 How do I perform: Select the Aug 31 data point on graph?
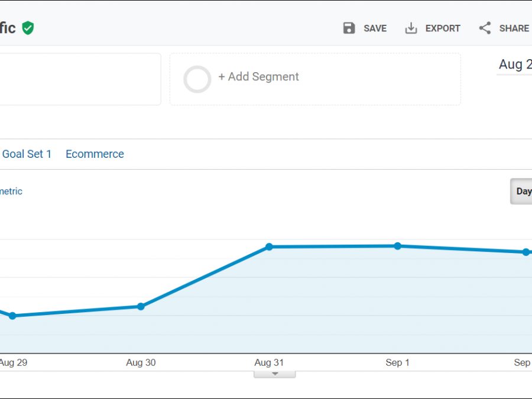(x=269, y=246)
